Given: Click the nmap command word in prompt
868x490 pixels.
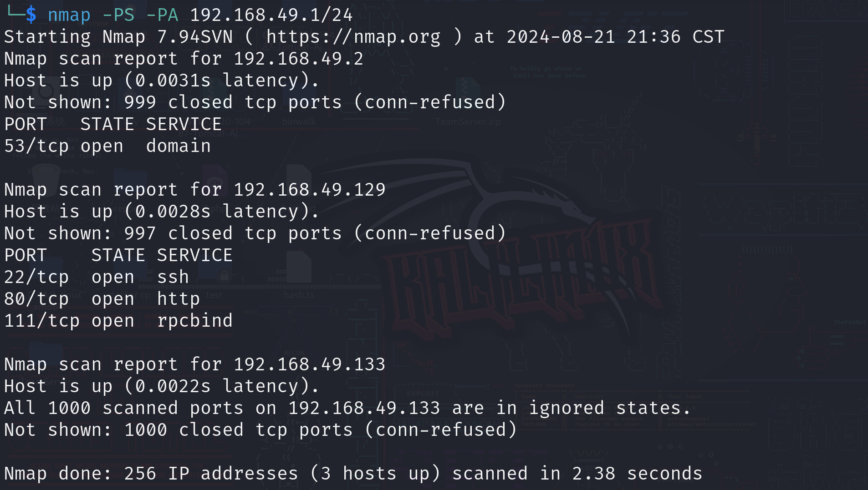Looking at the screenshot, I should [69, 15].
